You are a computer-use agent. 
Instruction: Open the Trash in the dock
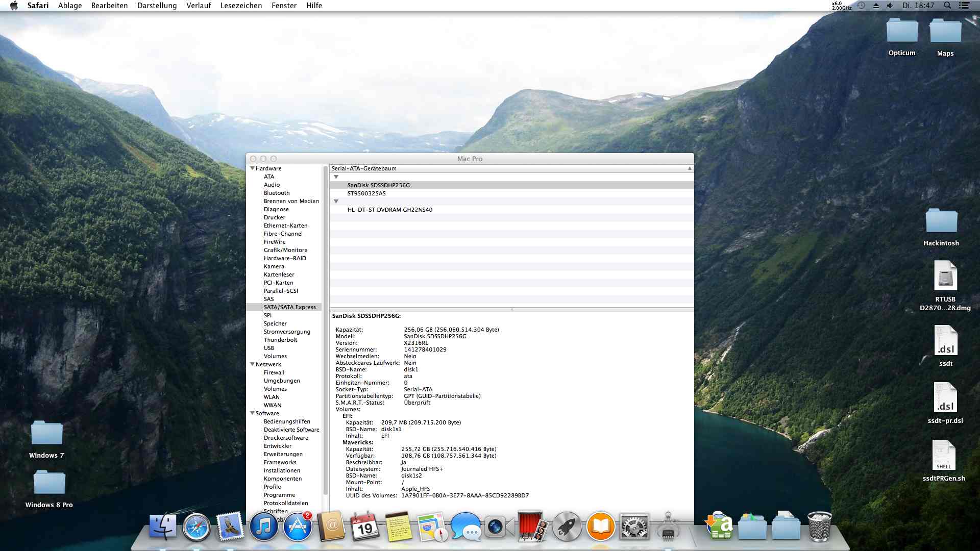[819, 527]
